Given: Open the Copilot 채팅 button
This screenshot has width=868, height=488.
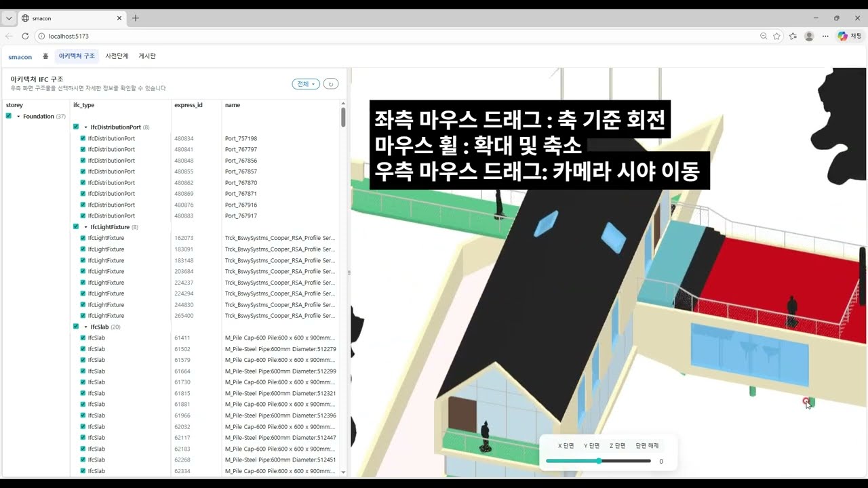Looking at the screenshot, I should pyautogui.click(x=850, y=36).
